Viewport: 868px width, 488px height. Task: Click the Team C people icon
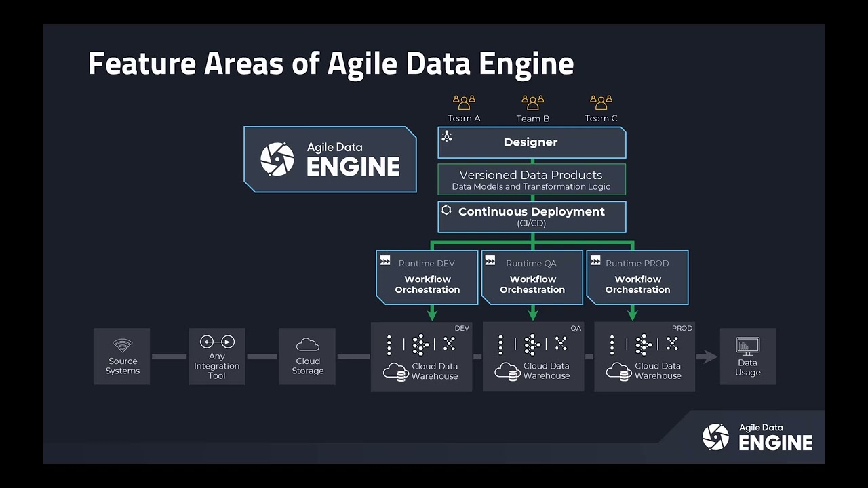click(601, 102)
